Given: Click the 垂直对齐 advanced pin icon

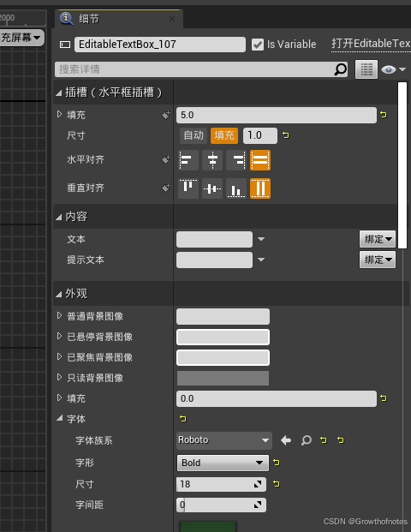Looking at the screenshot, I should point(166,188).
